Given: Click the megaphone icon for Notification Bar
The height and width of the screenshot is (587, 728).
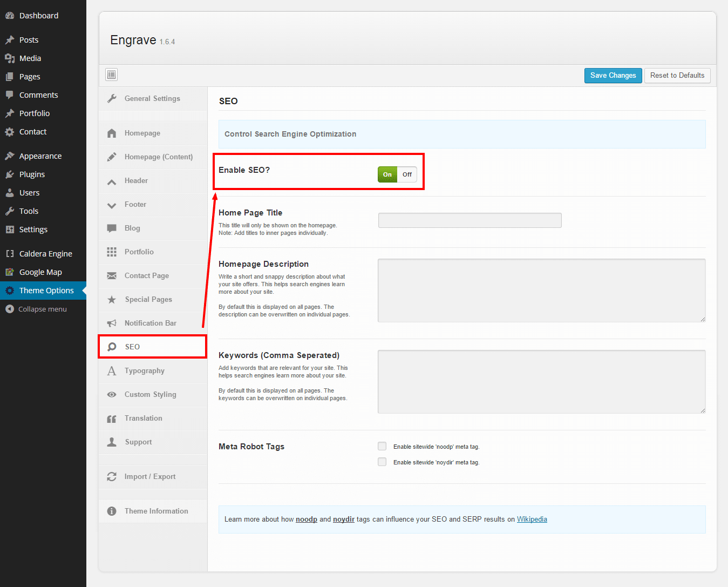Looking at the screenshot, I should click(x=112, y=323).
